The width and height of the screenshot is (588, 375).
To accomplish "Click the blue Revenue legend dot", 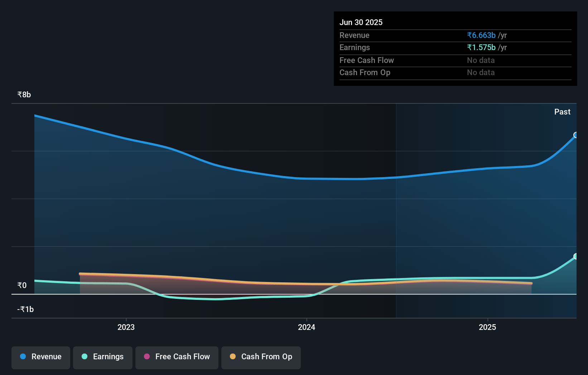I will (23, 356).
